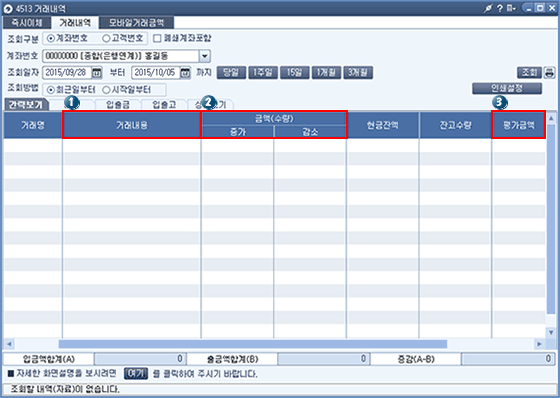Switch to the 모바일거래금액 tab

point(136,23)
